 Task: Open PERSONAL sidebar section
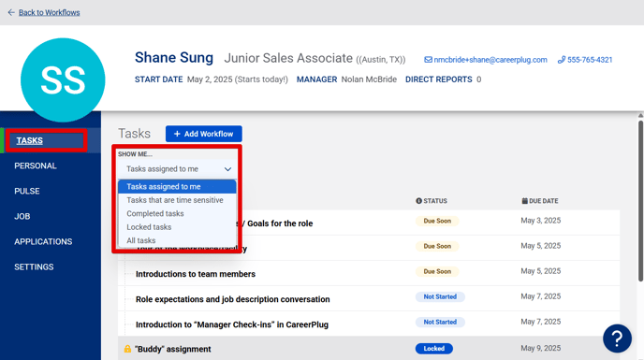pyautogui.click(x=36, y=166)
